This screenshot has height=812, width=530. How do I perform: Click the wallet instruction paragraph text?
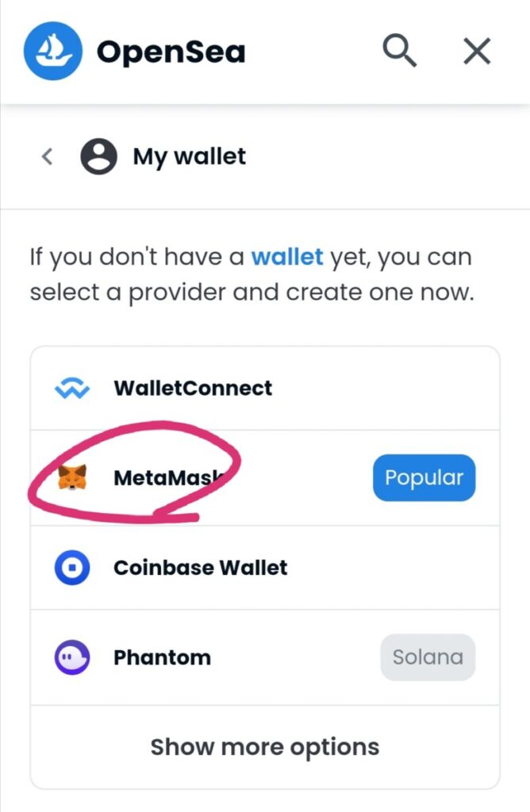click(252, 275)
